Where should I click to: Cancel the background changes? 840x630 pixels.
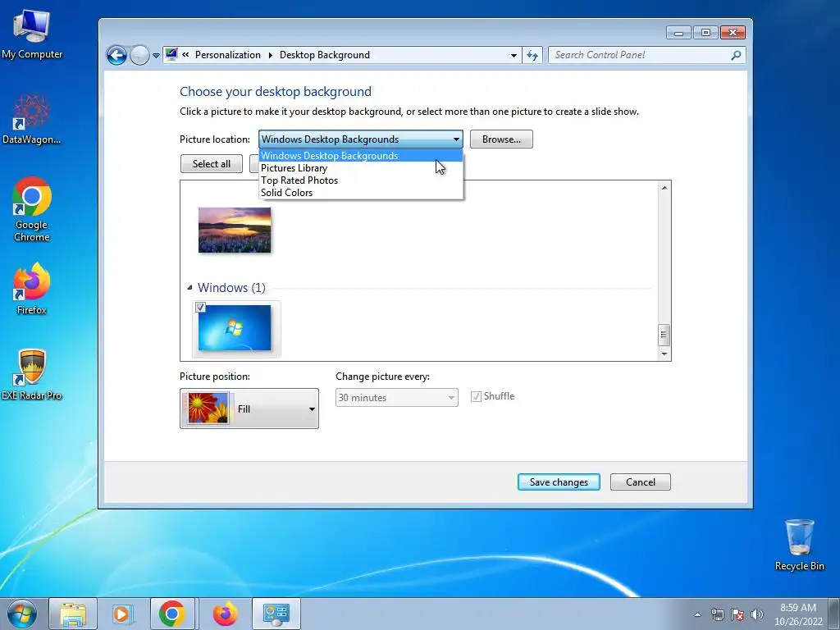point(640,482)
